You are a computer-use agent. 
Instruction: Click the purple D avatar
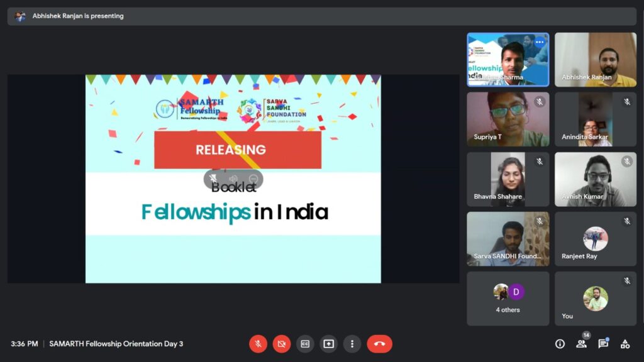pyautogui.click(x=516, y=292)
